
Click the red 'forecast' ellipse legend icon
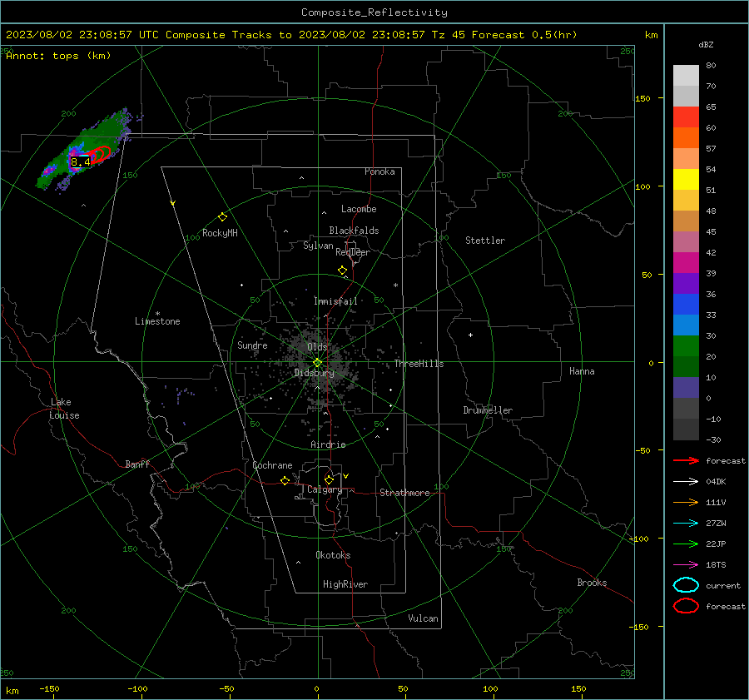pos(686,606)
